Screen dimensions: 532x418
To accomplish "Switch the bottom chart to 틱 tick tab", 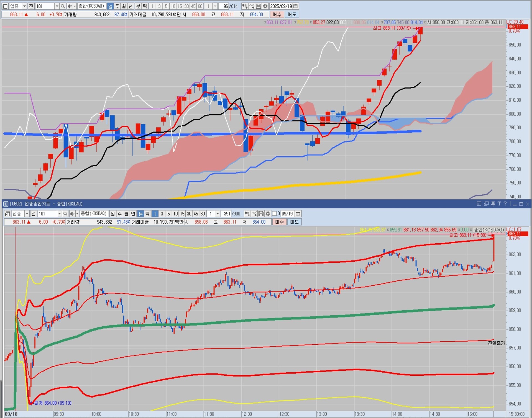I will click(x=147, y=214).
